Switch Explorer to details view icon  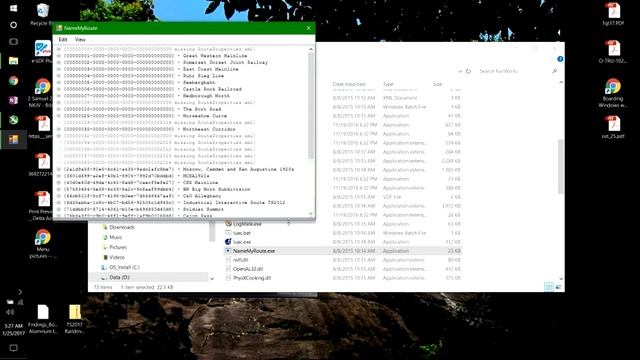(x=549, y=287)
